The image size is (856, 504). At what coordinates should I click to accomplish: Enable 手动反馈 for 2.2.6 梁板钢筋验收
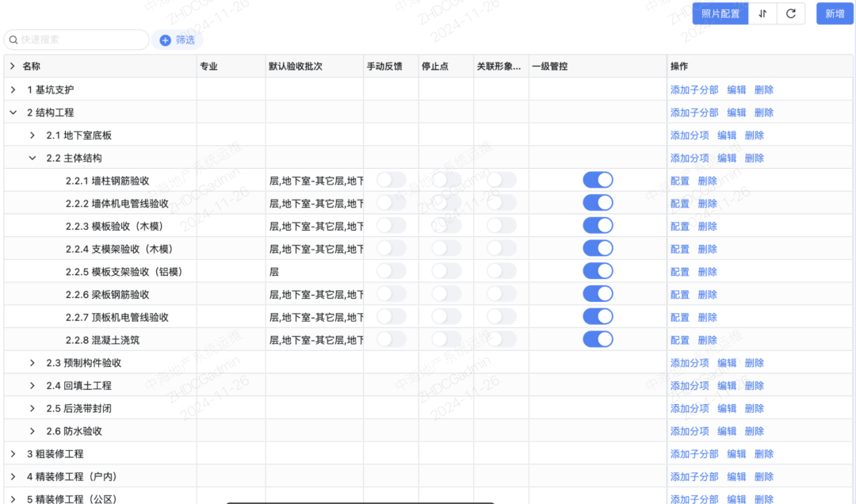click(391, 293)
